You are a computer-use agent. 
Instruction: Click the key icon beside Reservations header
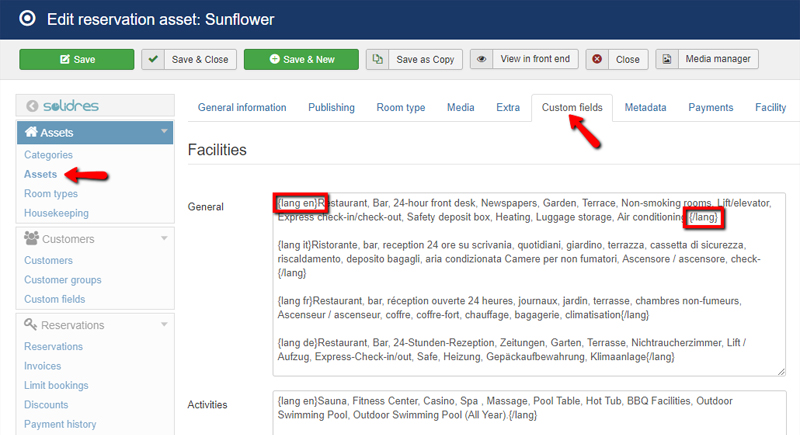(x=31, y=324)
